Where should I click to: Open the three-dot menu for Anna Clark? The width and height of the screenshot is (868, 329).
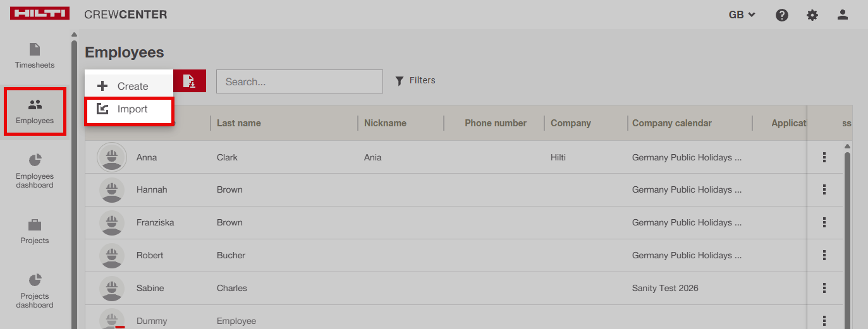824,157
